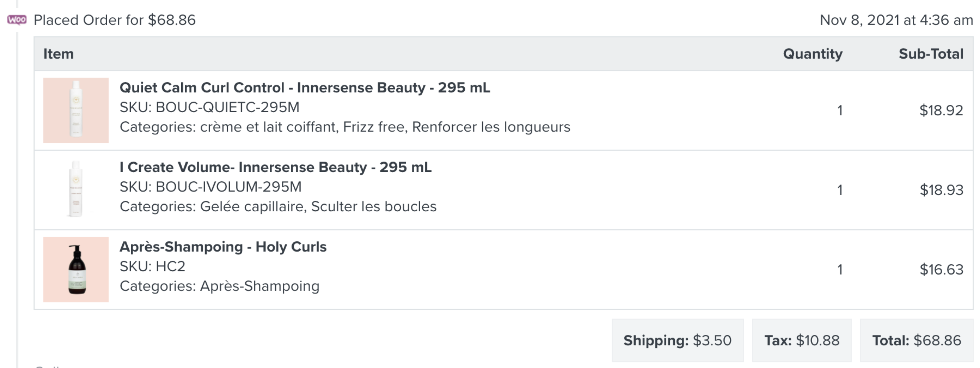980x368 pixels.
Task: Click the Quantity column header
Action: [x=812, y=54]
